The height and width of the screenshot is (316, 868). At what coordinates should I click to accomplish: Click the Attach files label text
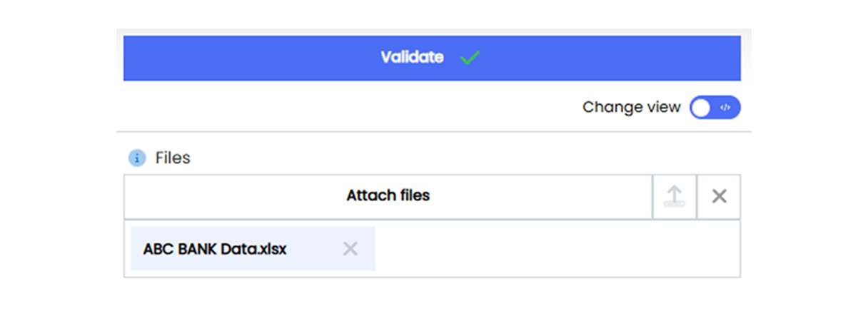pos(388,195)
